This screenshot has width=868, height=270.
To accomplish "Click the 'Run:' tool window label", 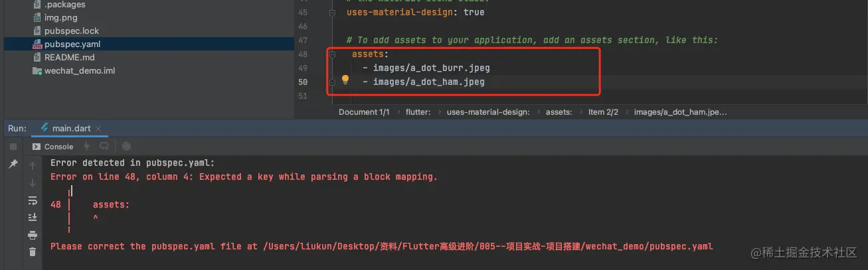I will [17, 128].
